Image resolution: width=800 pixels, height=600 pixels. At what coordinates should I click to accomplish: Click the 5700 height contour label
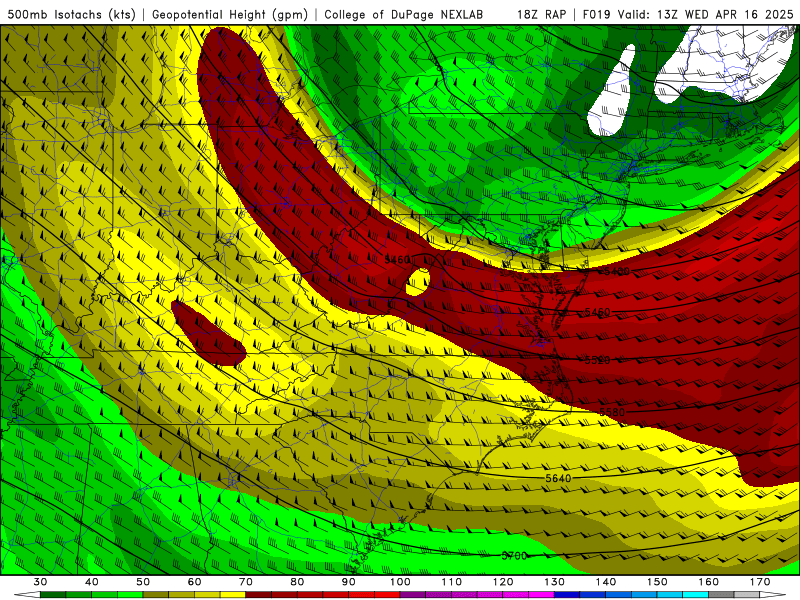coord(514,556)
